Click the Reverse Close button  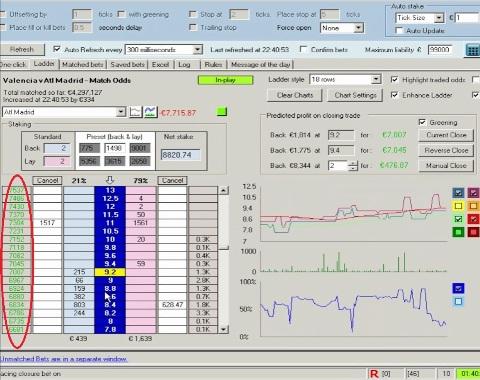point(446,150)
